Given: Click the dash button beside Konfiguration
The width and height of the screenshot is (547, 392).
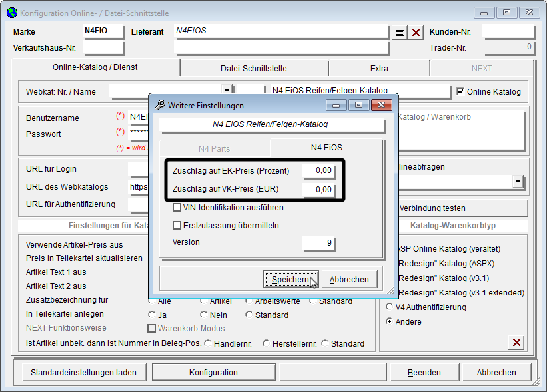Looking at the screenshot, I should [332, 373].
